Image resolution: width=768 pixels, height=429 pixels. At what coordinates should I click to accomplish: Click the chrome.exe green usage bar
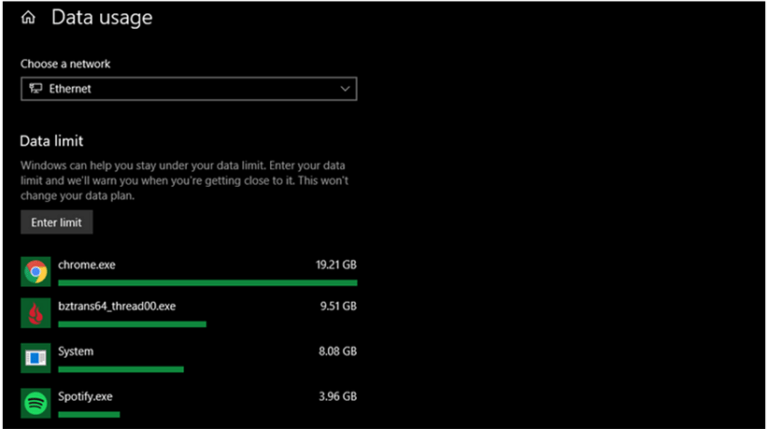pos(207,282)
